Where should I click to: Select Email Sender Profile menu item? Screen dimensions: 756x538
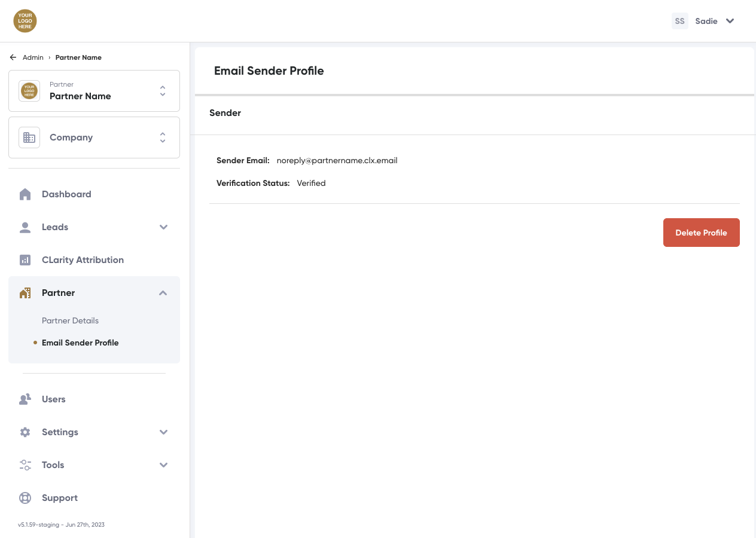pyautogui.click(x=80, y=343)
